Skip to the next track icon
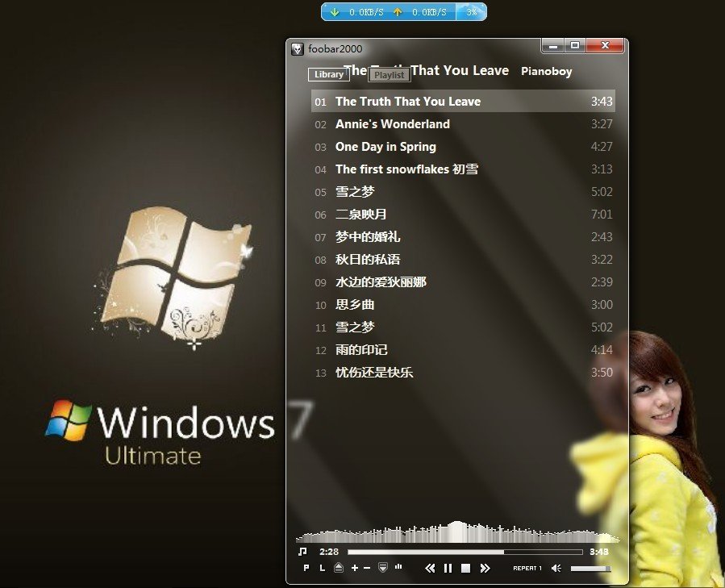Screen dimensions: 725x588 click(485, 569)
